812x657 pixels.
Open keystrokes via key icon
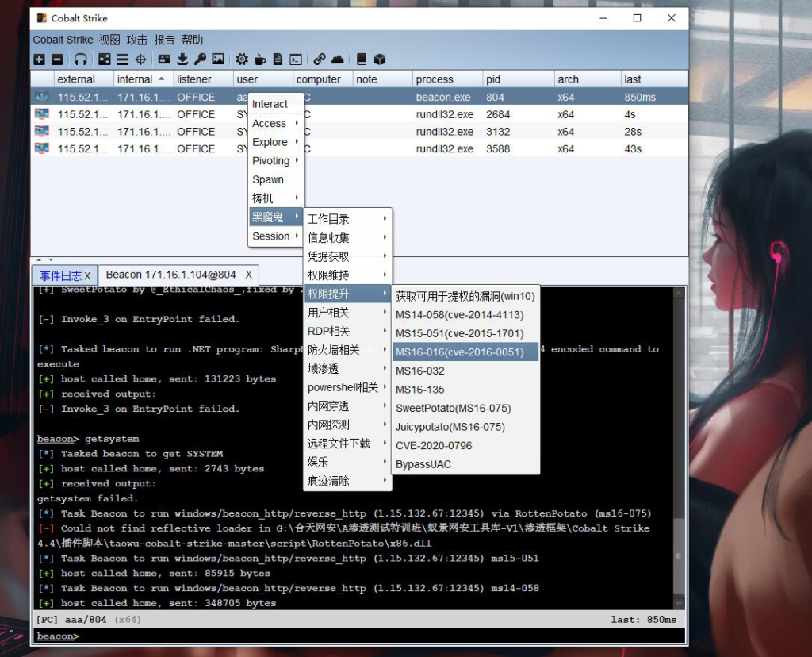pyautogui.click(x=200, y=59)
